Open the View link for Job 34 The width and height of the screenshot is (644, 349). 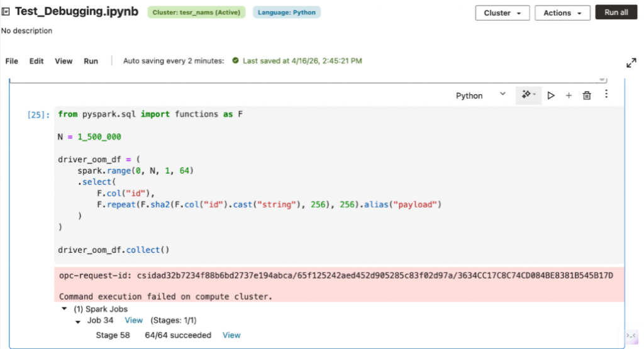(x=134, y=321)
